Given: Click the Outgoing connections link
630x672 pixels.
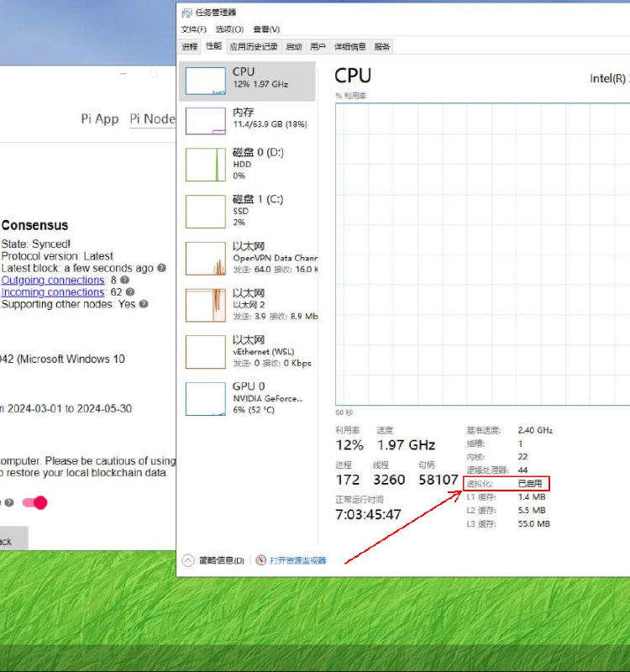Looking at the screenshot, I should pyautogui.click(x=52, y=280).
